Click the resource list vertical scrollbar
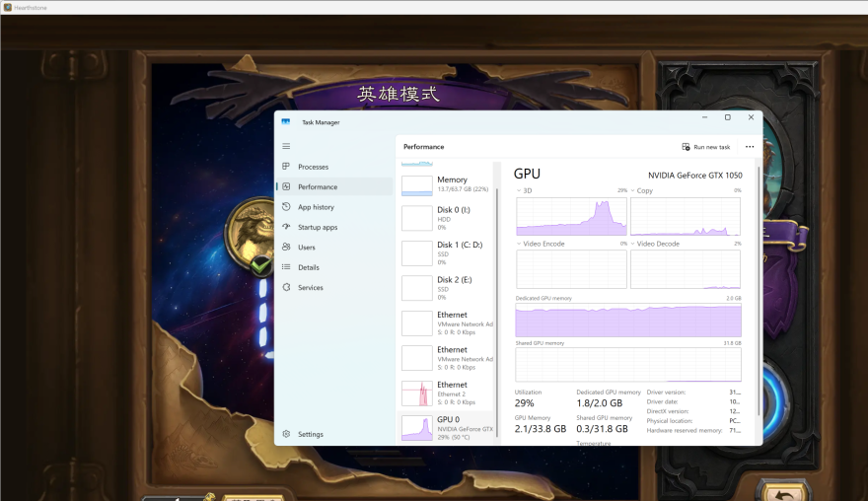 pyautogui.click(x=497, y=296)
